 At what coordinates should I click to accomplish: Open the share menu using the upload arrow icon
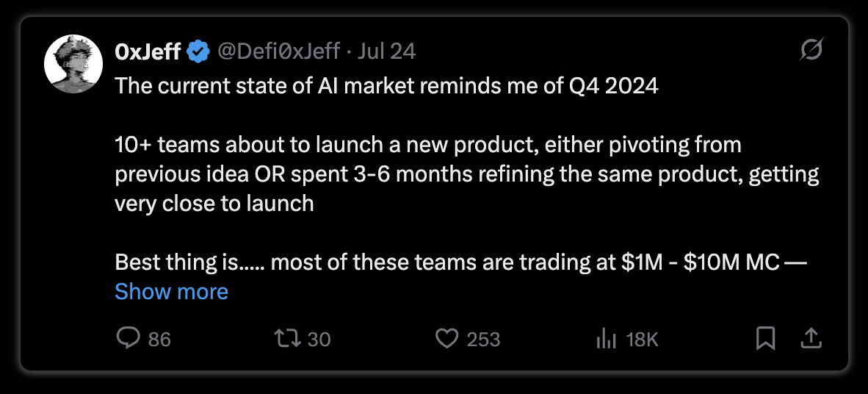(811, 338)
